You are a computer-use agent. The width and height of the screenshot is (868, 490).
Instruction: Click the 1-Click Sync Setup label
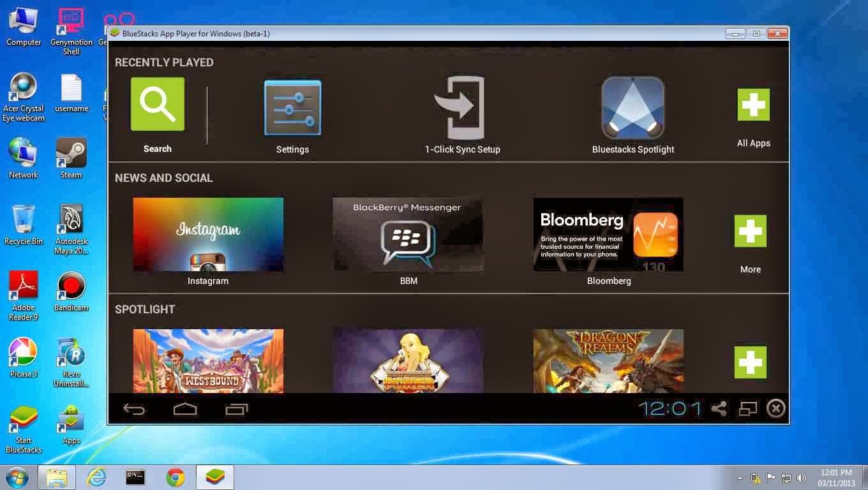[x=463, y=149]
